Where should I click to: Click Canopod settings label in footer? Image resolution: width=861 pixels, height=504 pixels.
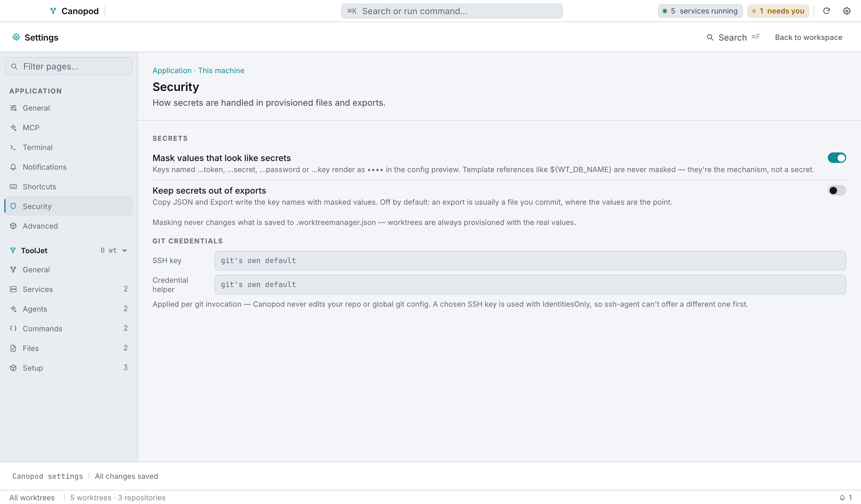[x=47, y=476]
